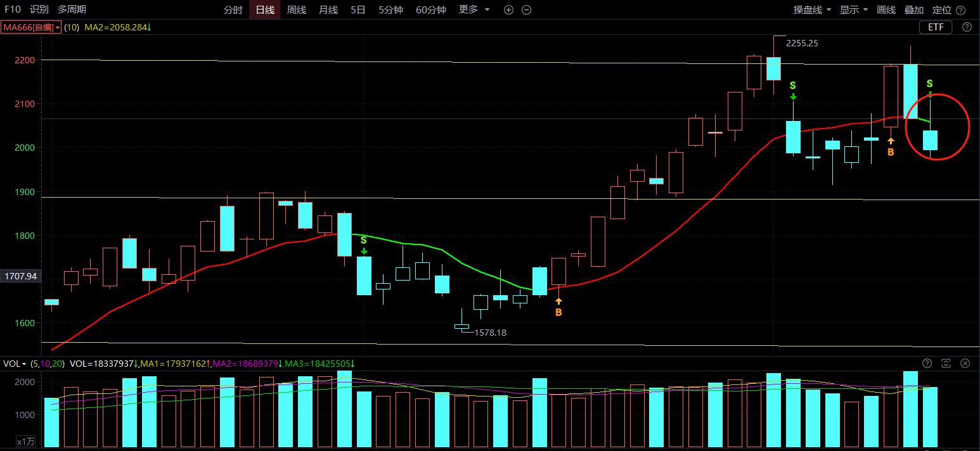Click the orange B buy marker near 1578.18

coord(558,308)
